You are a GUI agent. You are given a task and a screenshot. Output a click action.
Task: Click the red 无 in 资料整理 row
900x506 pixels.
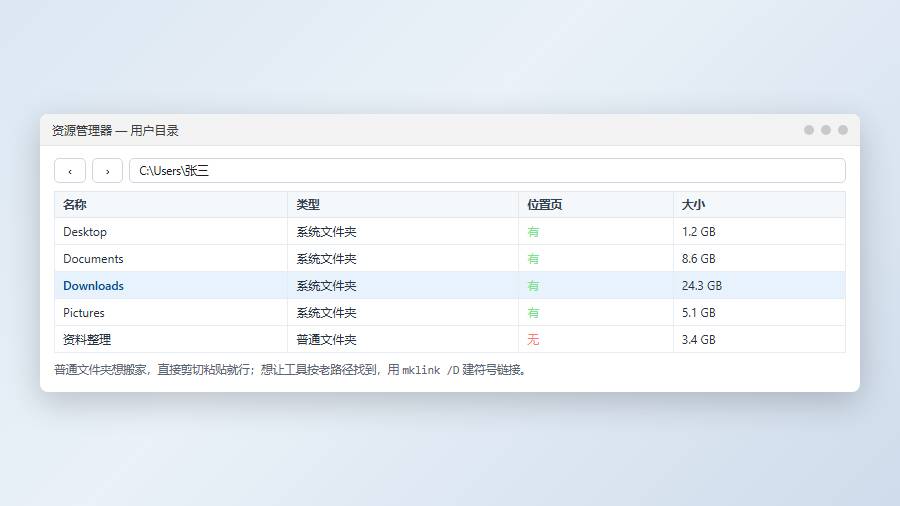click(x=533, y=340)
